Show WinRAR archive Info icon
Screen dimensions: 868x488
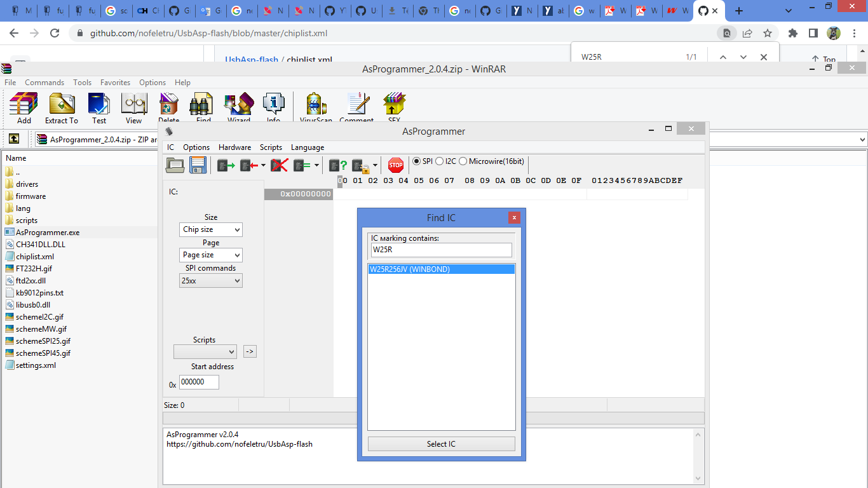click(x=273, y=107)
